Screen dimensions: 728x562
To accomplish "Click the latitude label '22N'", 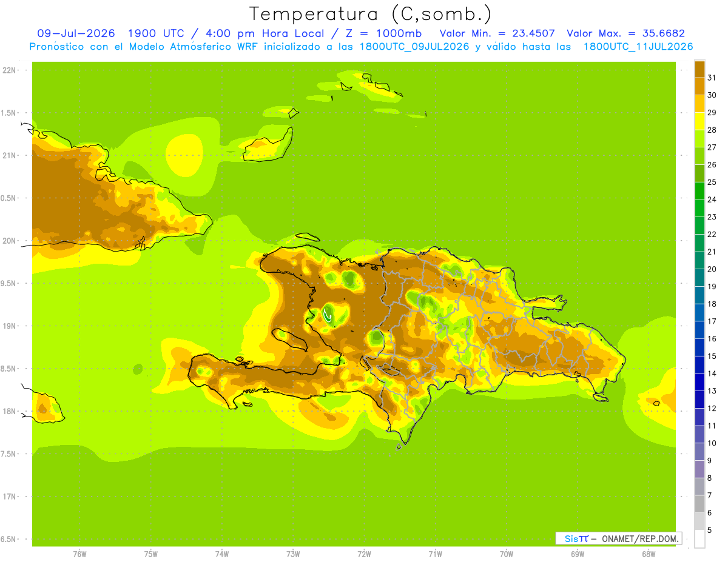I will (x=9, y=70).
